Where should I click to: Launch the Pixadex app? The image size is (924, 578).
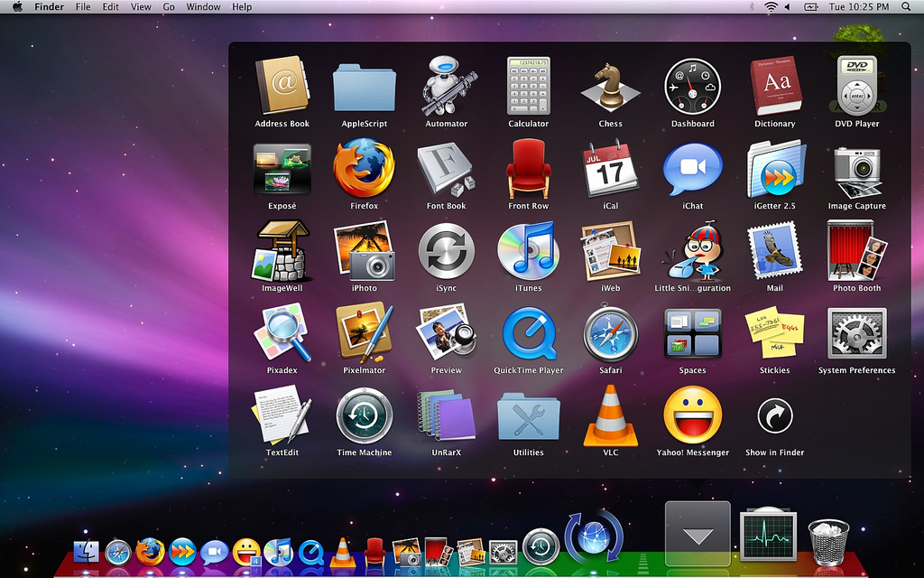(282, 332)
